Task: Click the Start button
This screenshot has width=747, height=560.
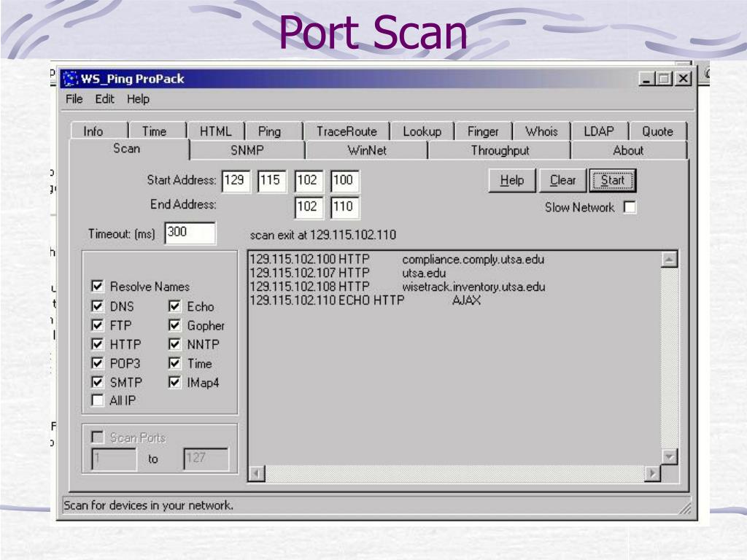Action: (613, 181)
